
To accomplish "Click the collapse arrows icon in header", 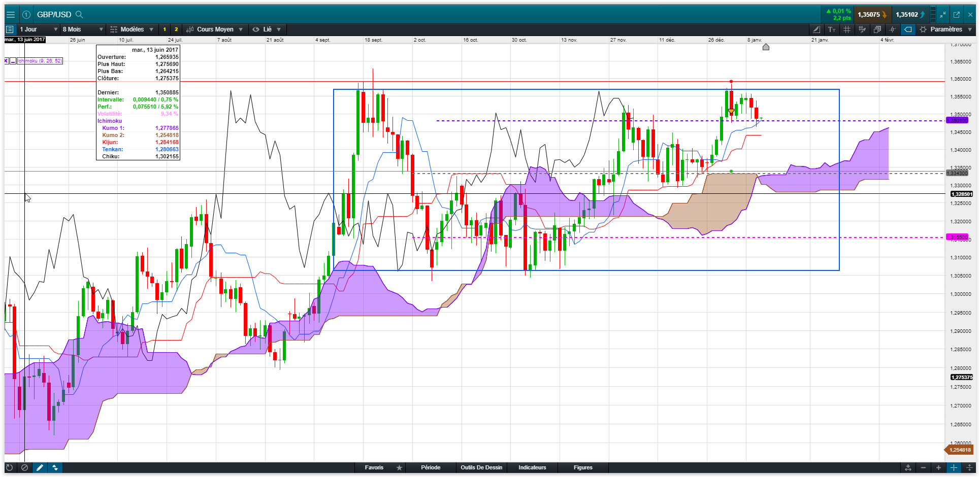I will tap(943, 15).
